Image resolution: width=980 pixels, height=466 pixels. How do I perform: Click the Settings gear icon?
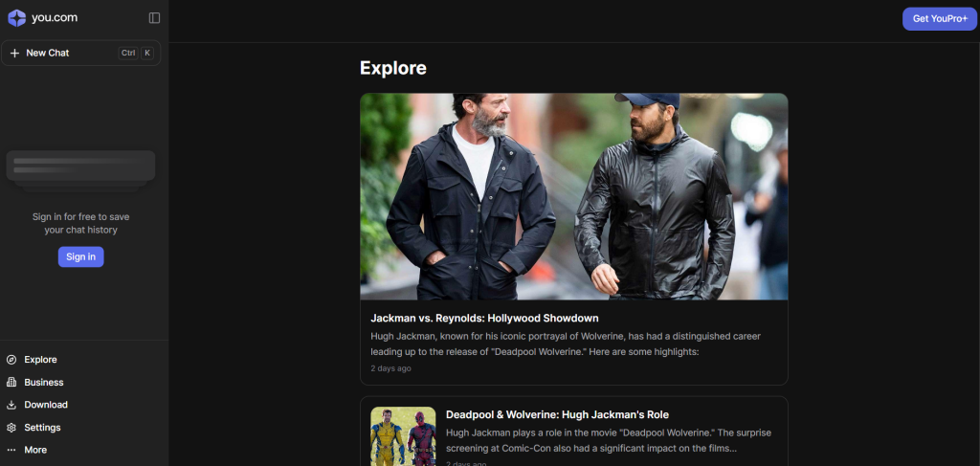[x=11, y=428]
